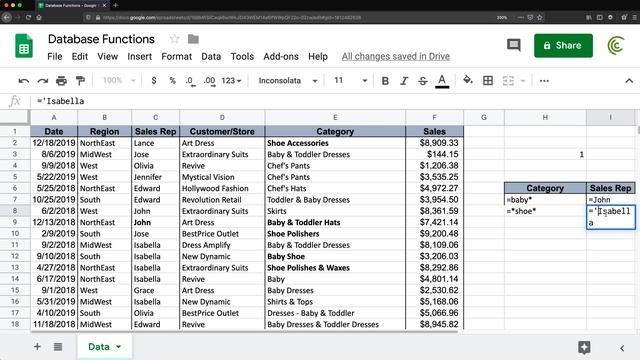Click the browser back arrow
Screen dimensions: 640x360
7,17
